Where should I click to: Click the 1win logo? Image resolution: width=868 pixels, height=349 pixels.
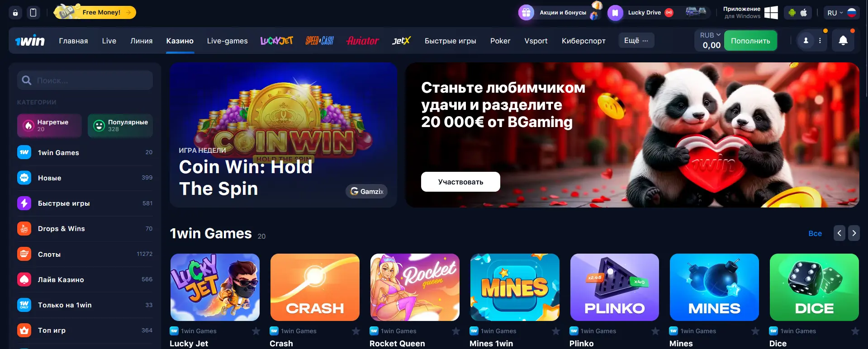point(30,41)
